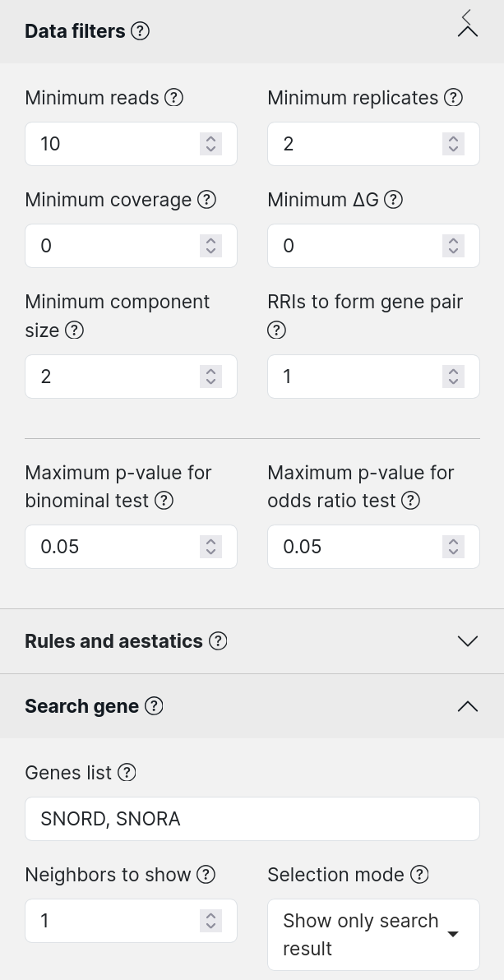Click the Neighbors to show help icon

click(206, 875)
